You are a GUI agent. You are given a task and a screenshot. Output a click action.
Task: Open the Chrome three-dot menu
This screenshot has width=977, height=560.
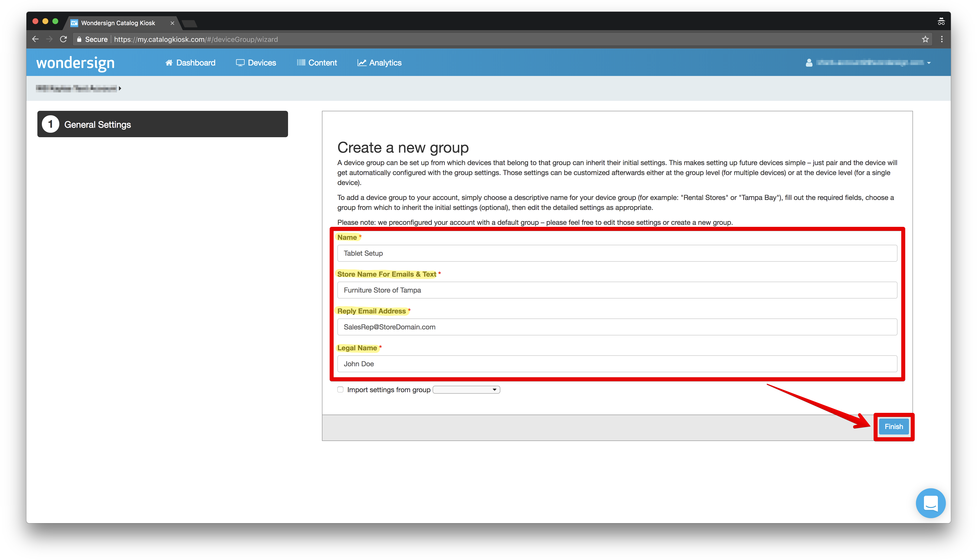tap(942, 39)
